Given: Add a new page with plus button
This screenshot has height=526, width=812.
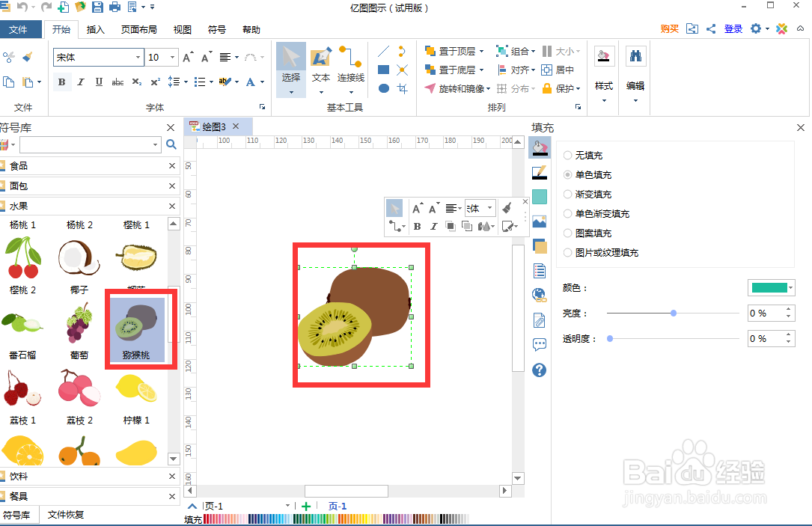Looking at the screenshot, I should (306, 507).
